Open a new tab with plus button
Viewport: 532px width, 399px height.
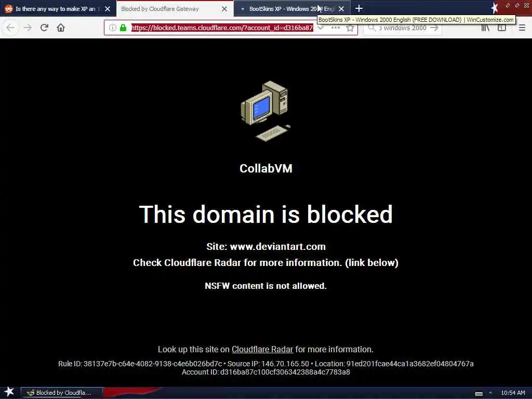358,8
